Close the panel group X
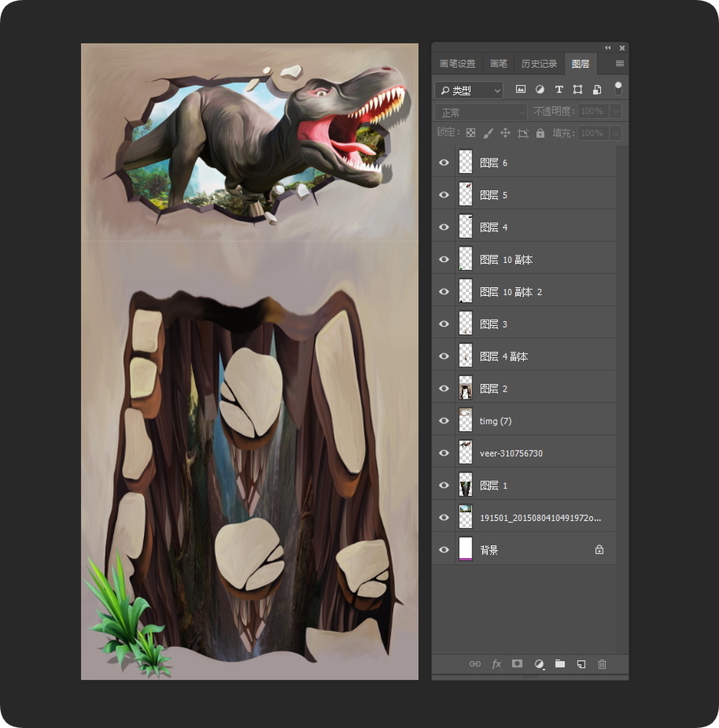719x728 pixels. coord(622,48)
